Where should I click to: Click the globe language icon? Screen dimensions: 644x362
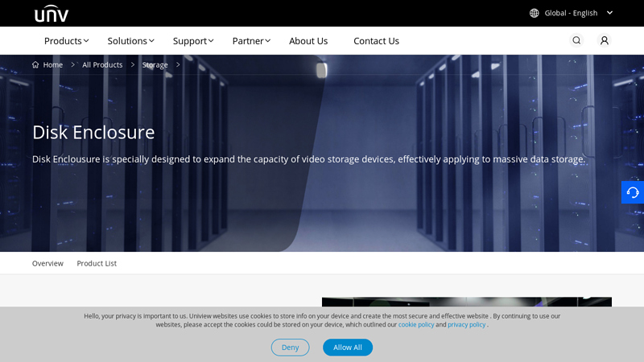coord(535,13)
